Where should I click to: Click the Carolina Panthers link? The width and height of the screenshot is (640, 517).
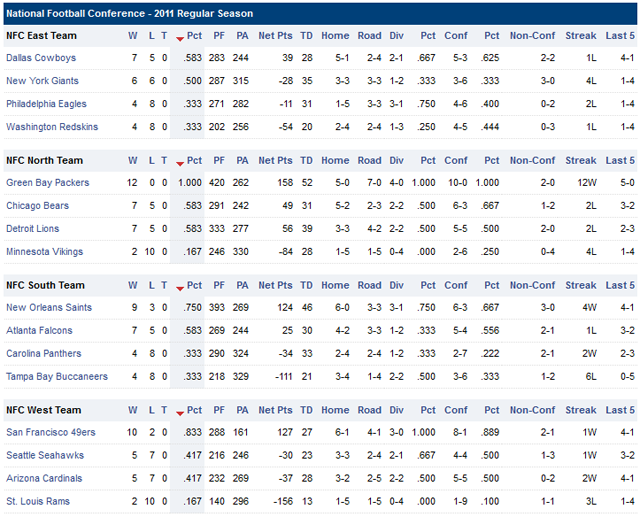point(45,354)
